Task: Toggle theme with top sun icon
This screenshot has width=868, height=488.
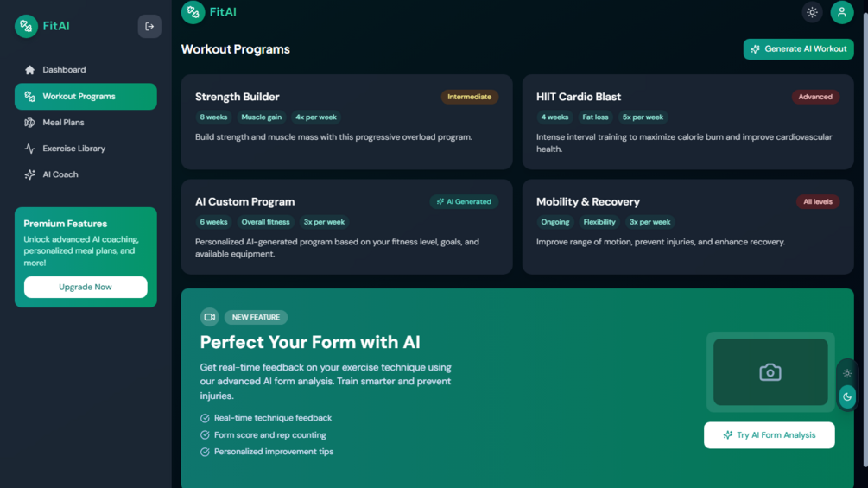Action: coord(812,12)
